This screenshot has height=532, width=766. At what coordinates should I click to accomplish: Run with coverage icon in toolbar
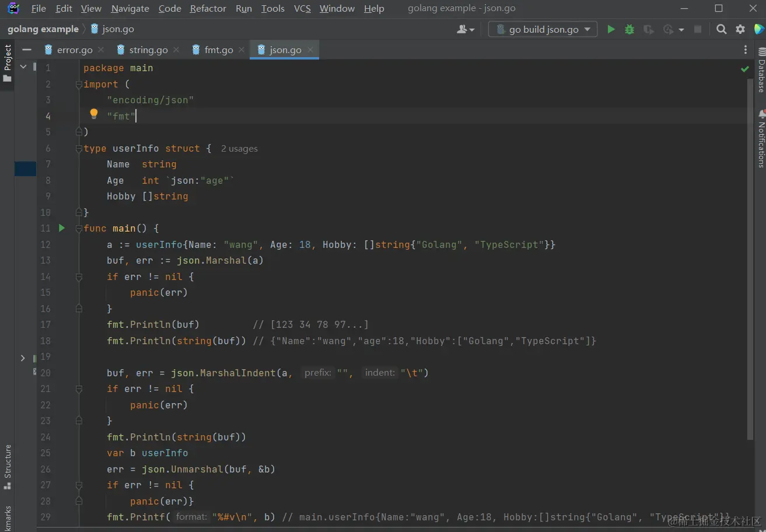pos(648,29)
